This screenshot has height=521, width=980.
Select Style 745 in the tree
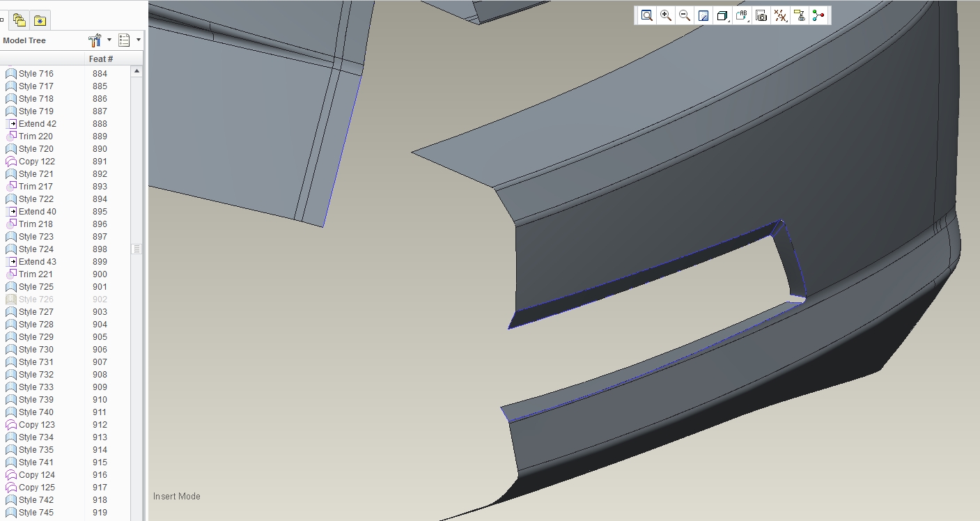(x=36, y=513)
